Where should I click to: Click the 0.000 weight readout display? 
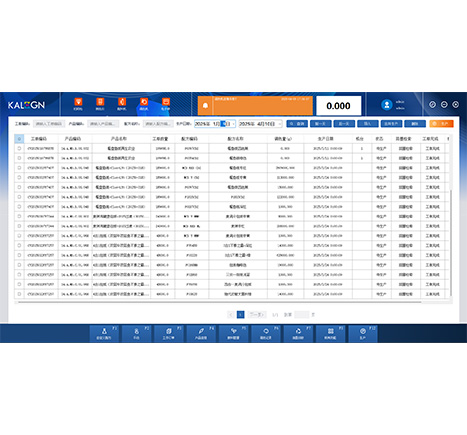[338, 106]
